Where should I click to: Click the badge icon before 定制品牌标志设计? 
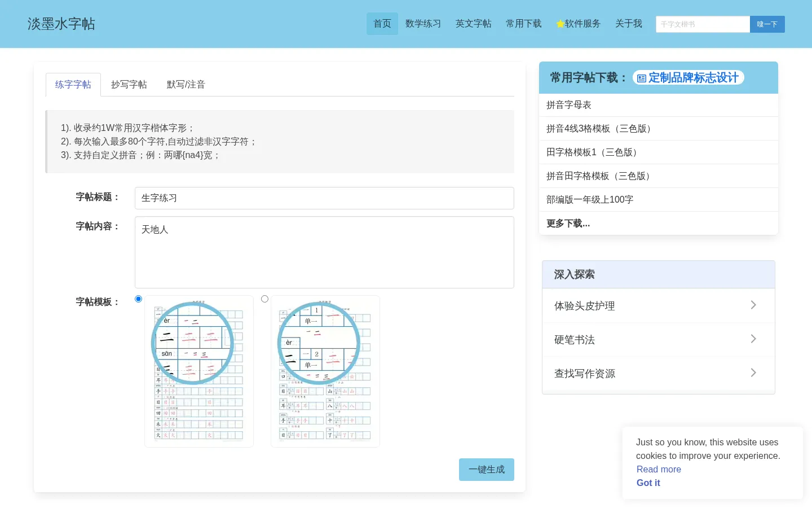point(642,78)
